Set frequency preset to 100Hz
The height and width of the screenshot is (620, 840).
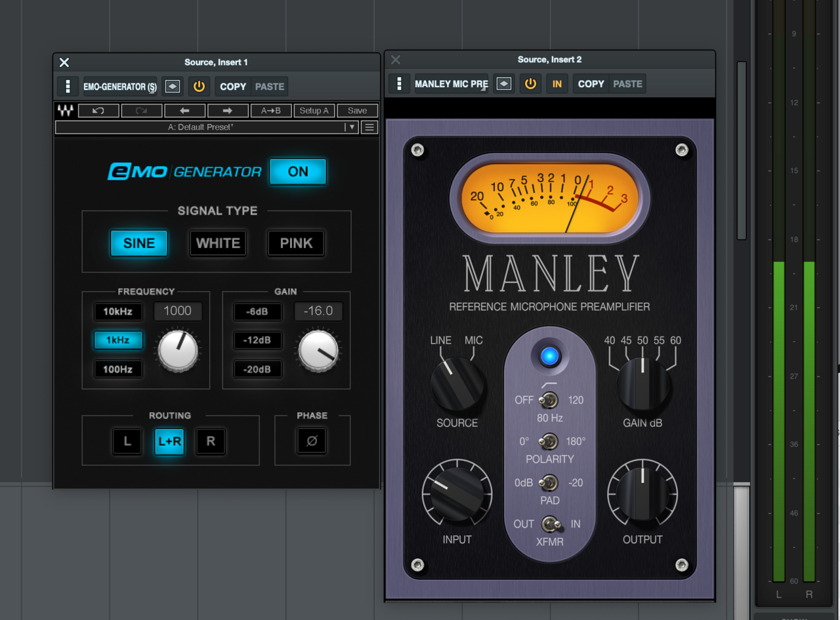point(118,369)
